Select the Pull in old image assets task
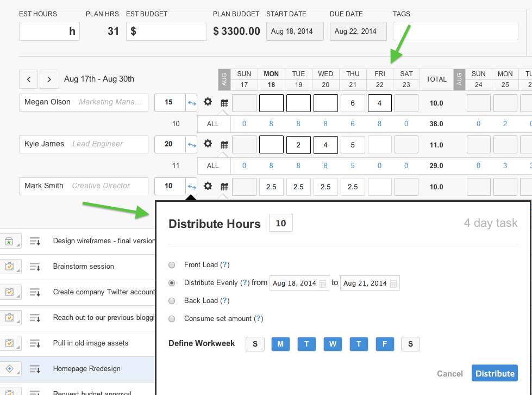532x395 pixels. click(91, 343)
